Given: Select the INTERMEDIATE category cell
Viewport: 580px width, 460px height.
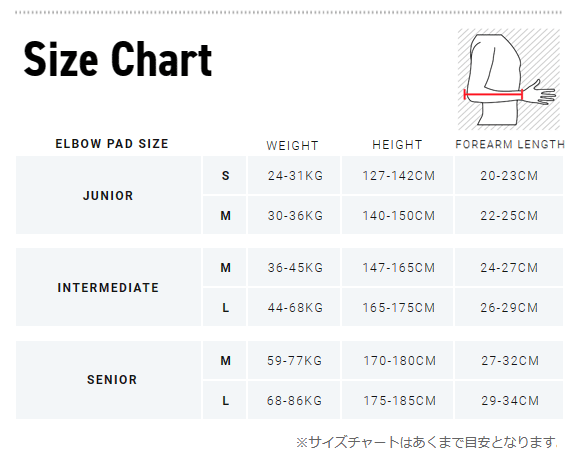Looking at the screenshot, I should (108, 287).
